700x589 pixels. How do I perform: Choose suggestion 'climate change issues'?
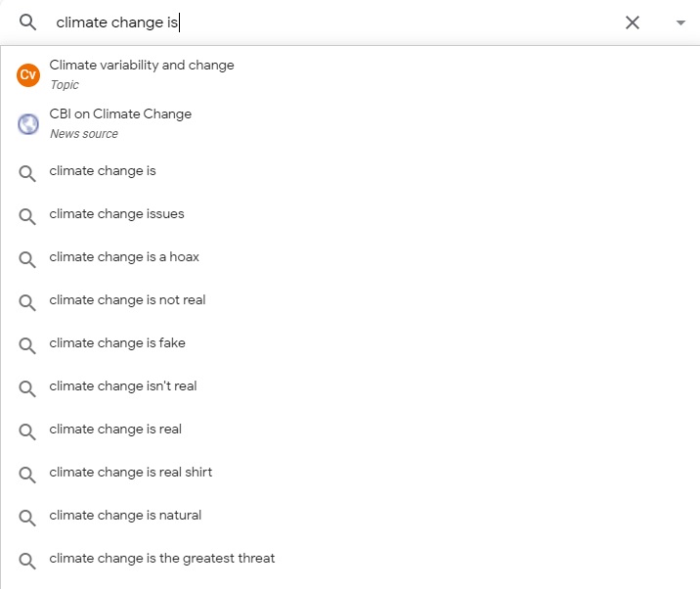350,214
